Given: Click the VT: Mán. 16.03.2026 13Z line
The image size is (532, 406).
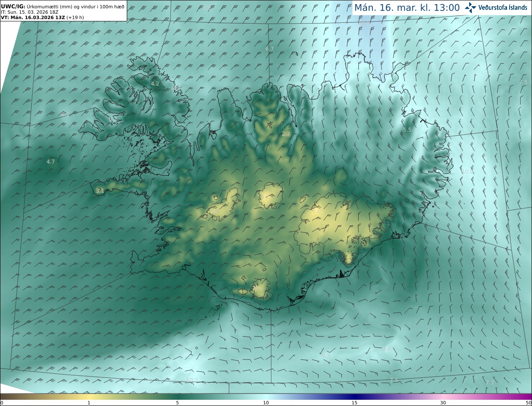Looking at the screenshot, I should coord(42,17).
